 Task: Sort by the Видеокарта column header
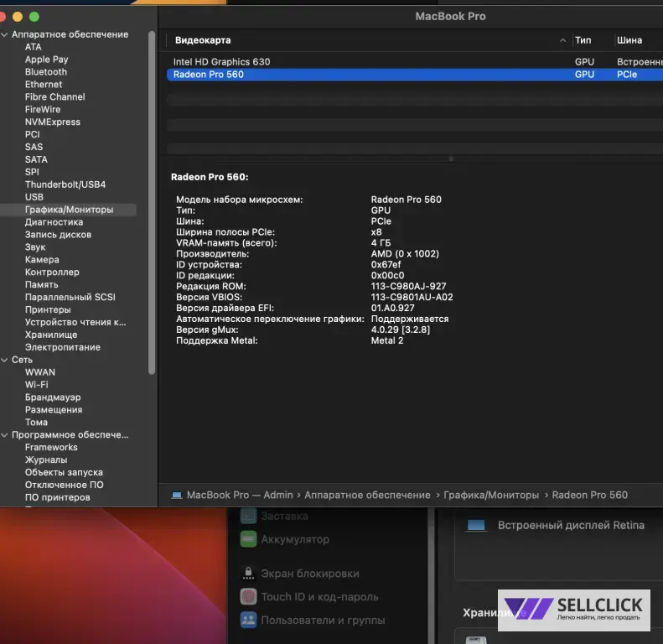203,40
